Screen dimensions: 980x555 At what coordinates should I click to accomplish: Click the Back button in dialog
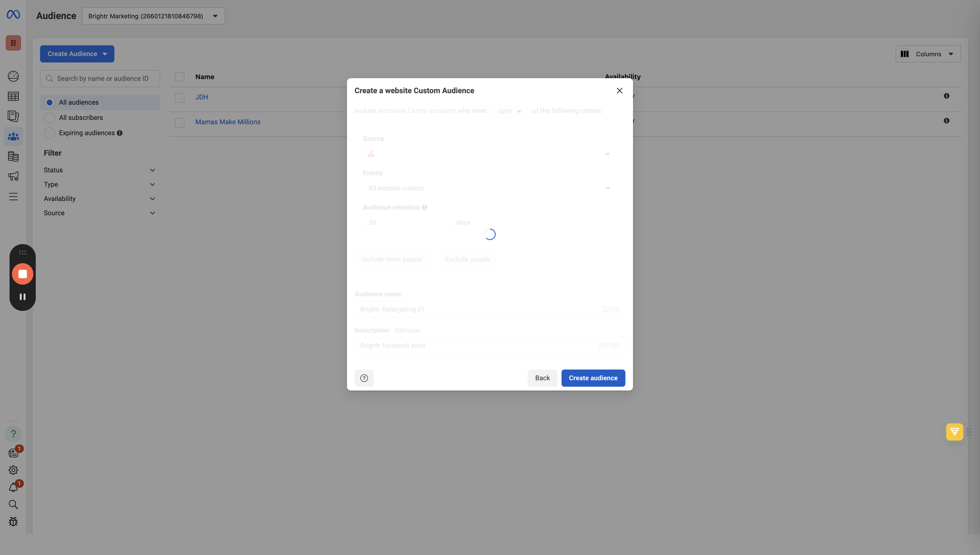[542, 378]
